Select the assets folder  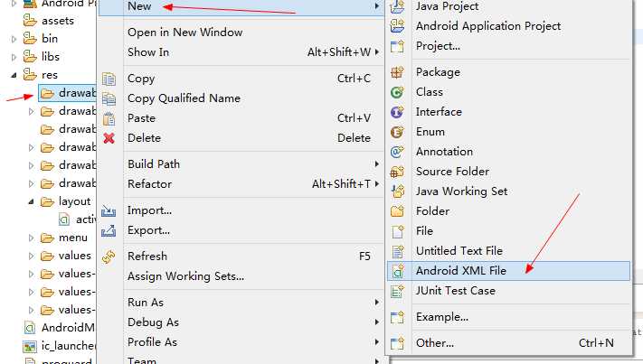point(57,21)
